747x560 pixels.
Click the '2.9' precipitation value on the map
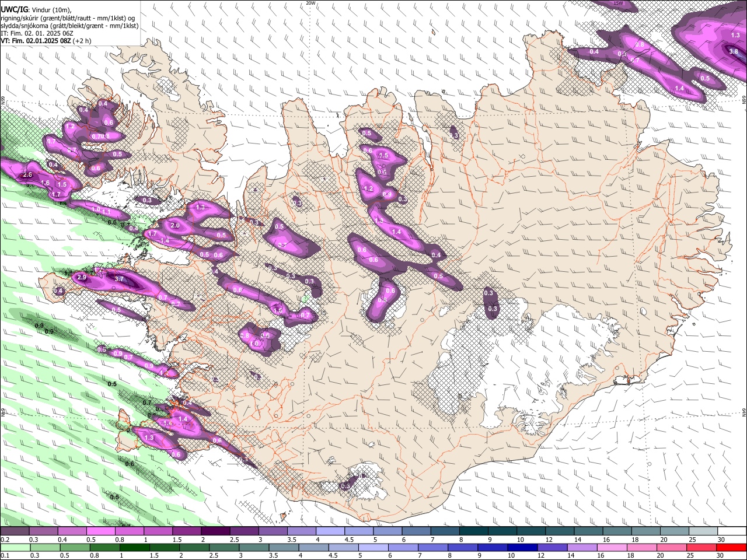tap(82, 278)
